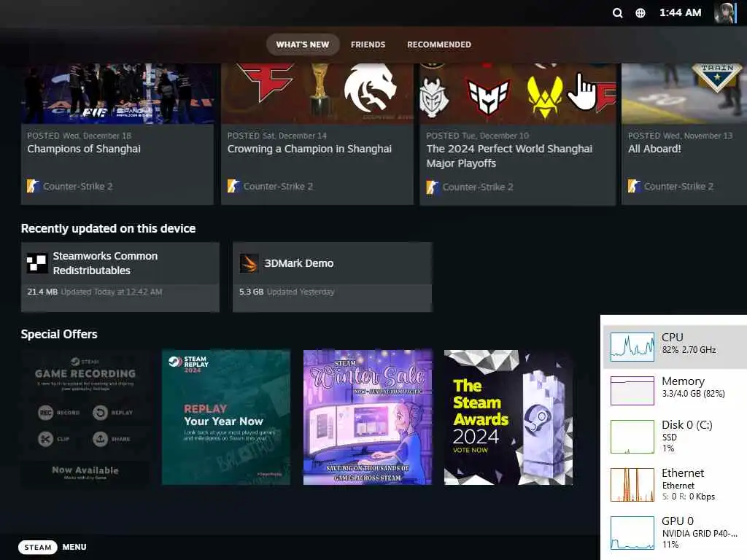Open the Steam Winter Sale tile
Image resolution: width=747 pixels, height=560 pixels.
coord(368,417)
